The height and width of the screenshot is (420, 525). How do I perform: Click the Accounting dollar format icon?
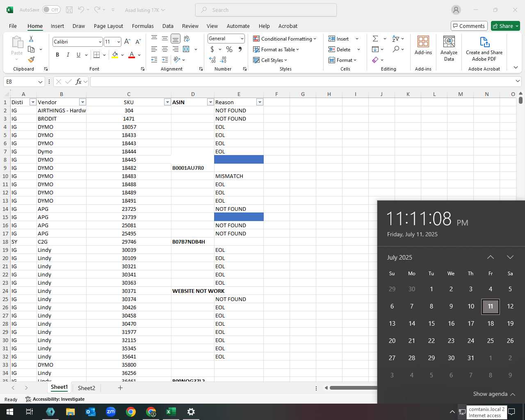[x=212, y=49]
